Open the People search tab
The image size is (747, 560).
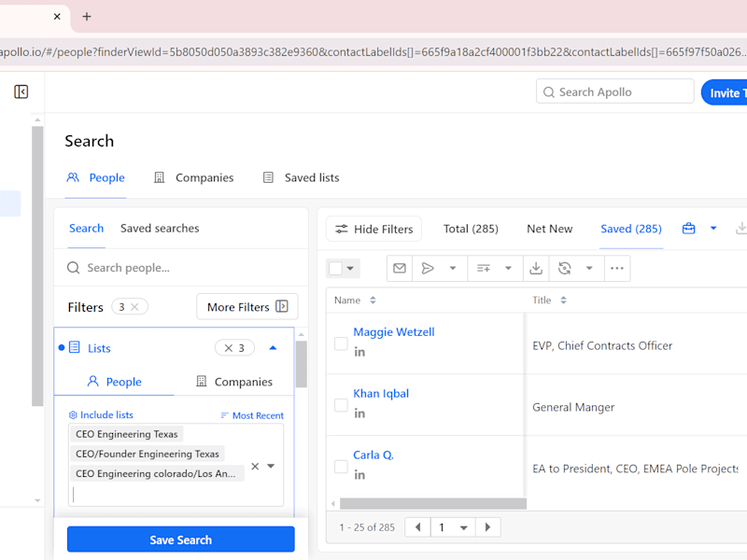click(x=96, y=177)
